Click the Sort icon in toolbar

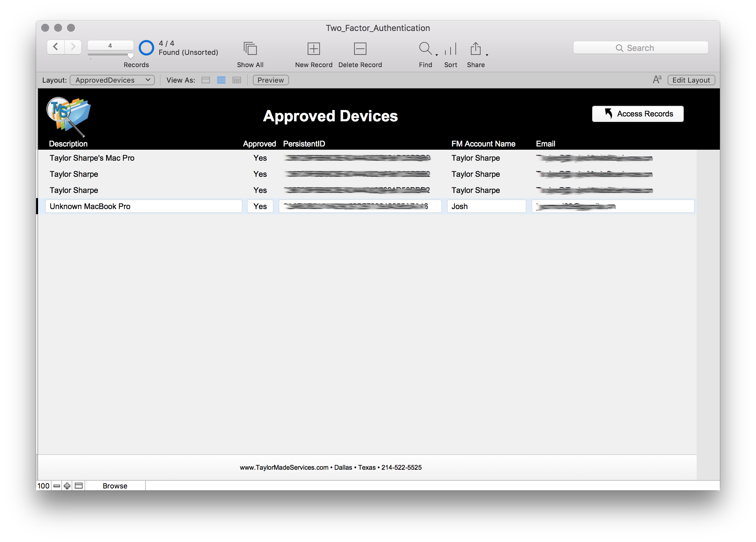[x=450, y=49]
